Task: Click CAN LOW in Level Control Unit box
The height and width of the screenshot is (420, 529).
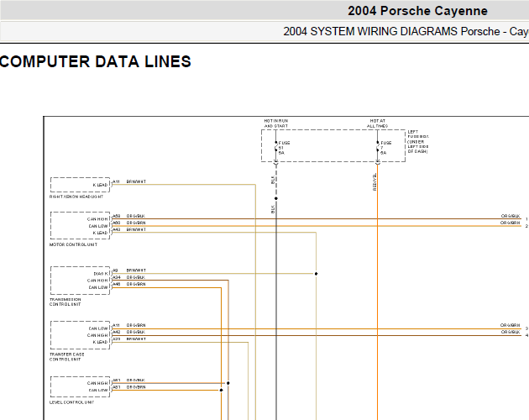Action: click(98, 391)
